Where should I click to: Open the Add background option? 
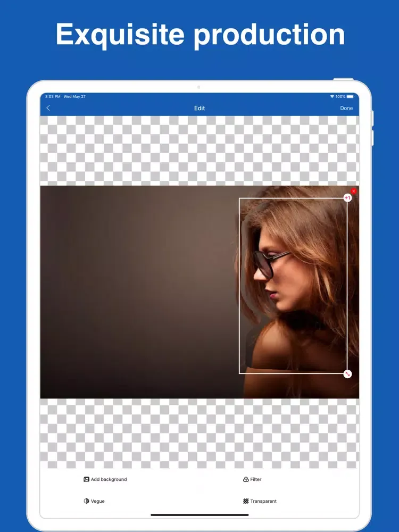click(x=105, y=479)
